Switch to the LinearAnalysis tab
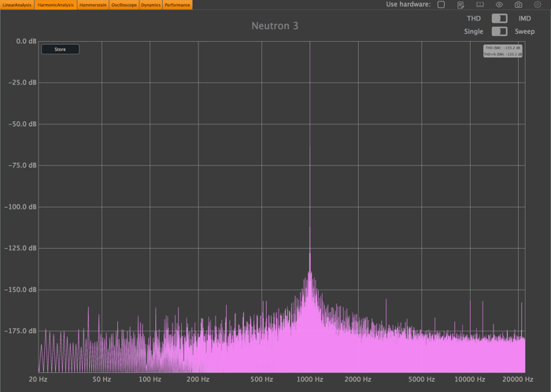551x392 pixels. click(x=17, y=5)
